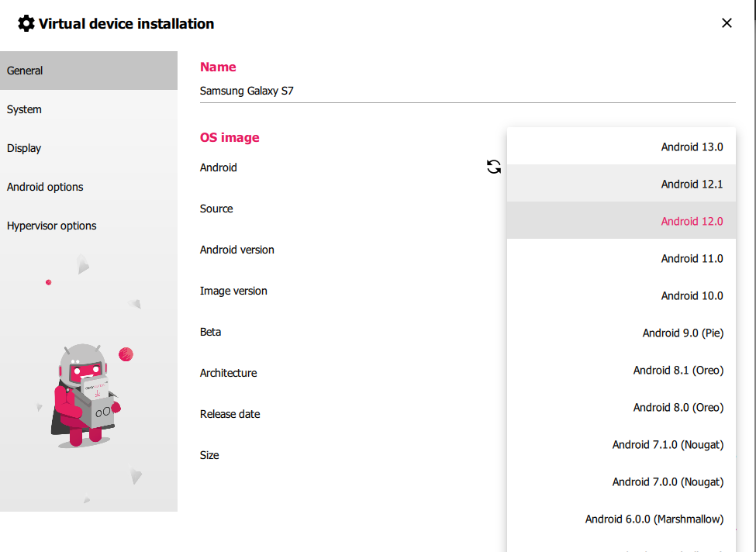756x552 pixels.
Task: Click the refresh icon next to Android
Action: coord(494,167)
